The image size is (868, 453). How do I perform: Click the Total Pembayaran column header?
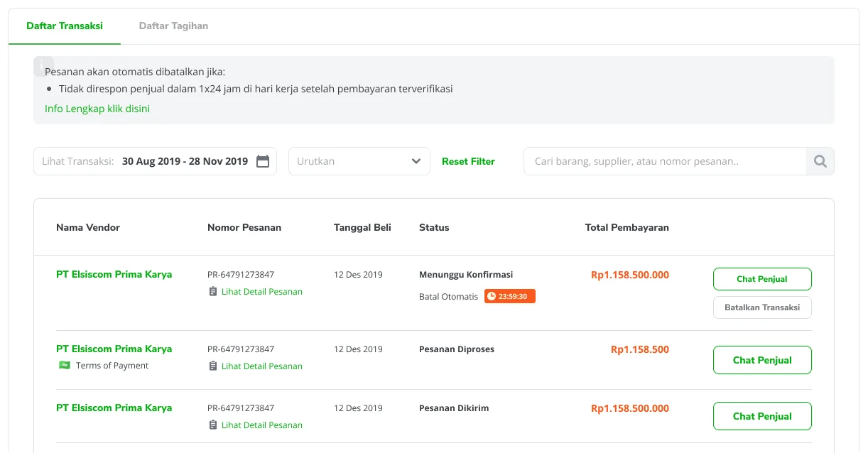[x=627, y=227]
